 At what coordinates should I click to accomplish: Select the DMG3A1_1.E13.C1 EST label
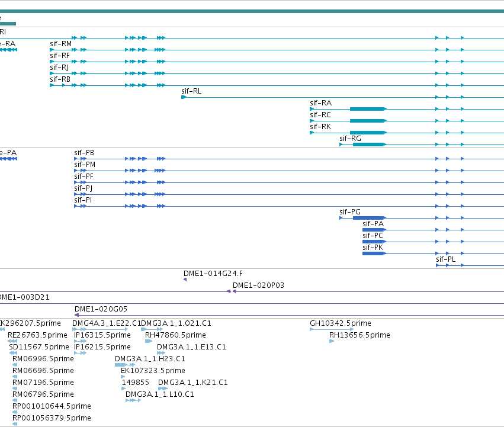tap(191, 347)
